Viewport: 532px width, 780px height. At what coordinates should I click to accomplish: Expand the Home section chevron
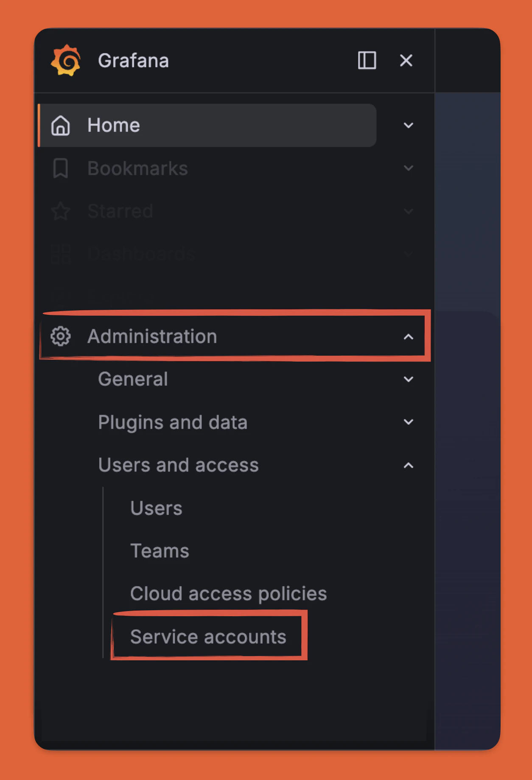408,125
